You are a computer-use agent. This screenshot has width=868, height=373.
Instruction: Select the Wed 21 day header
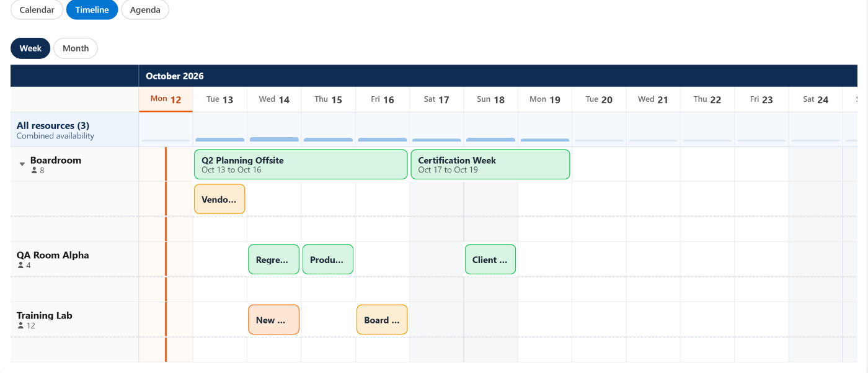click(x=653, y=99)
